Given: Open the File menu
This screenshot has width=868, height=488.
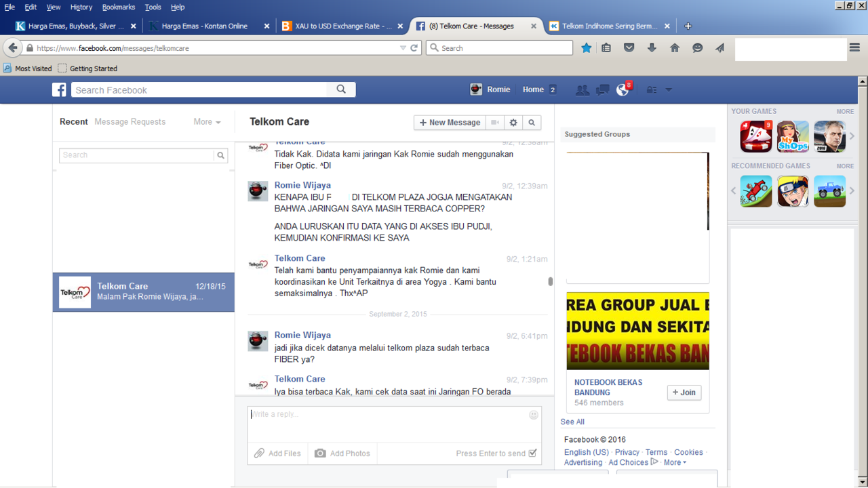Looking at the screenshot, I should 9,7.
